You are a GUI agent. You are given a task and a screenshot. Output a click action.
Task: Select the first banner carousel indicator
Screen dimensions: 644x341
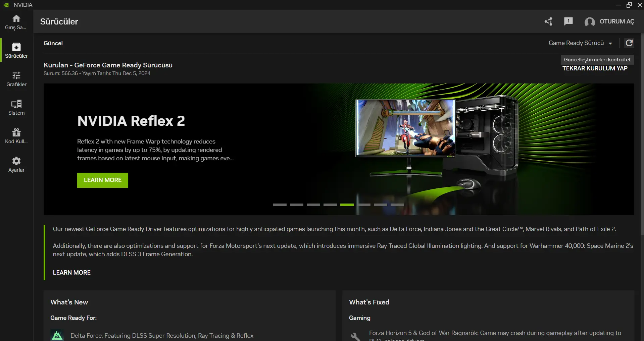pos(280,205)
